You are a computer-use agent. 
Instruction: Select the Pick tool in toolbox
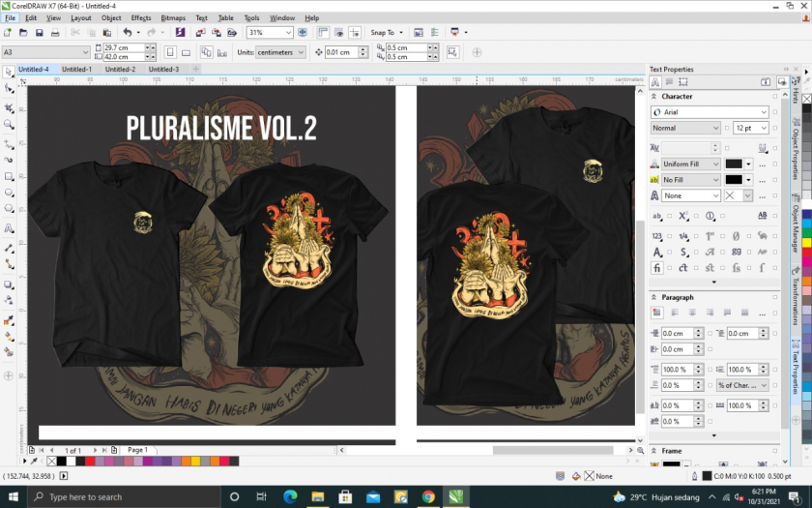9,72
